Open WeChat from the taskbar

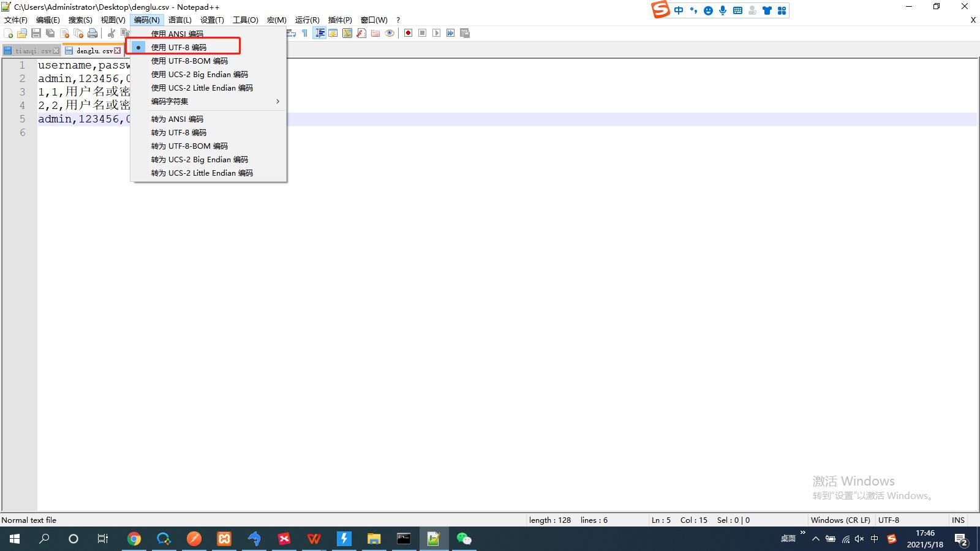[464, 539]
